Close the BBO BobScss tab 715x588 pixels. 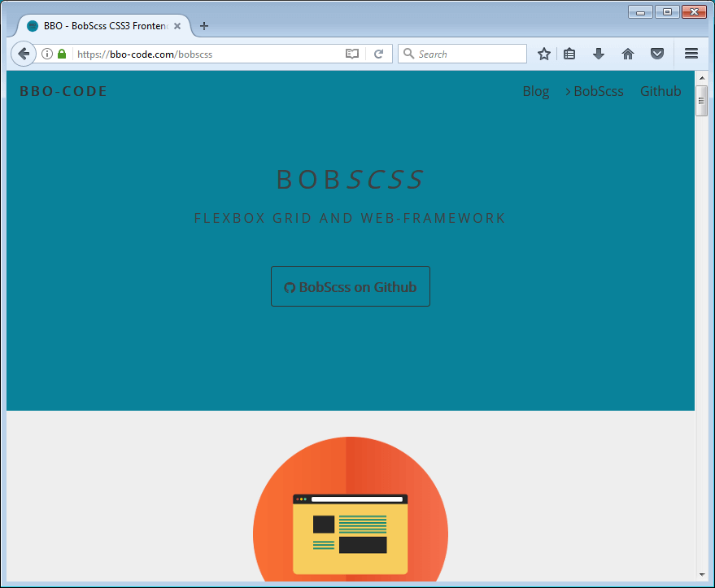(x=177, y=26)
